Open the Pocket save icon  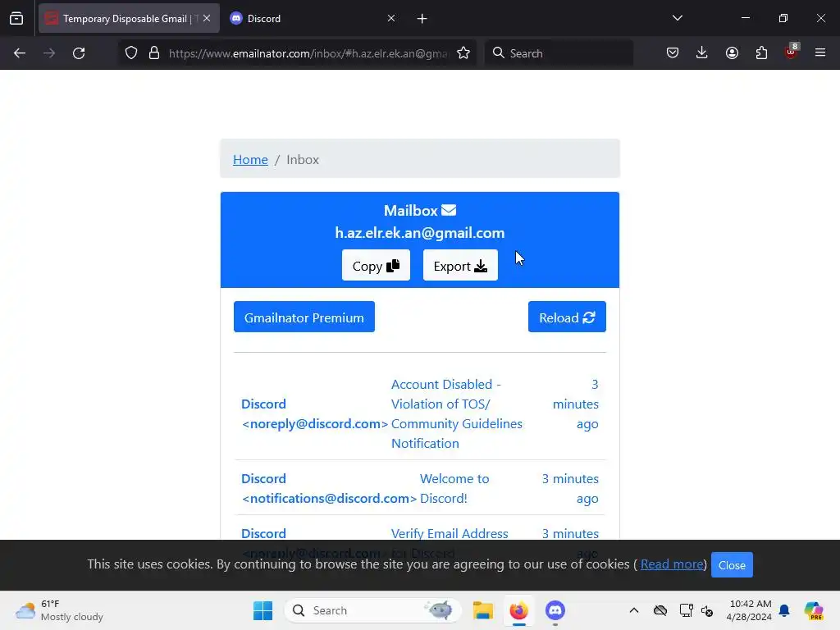click(673, 53)
